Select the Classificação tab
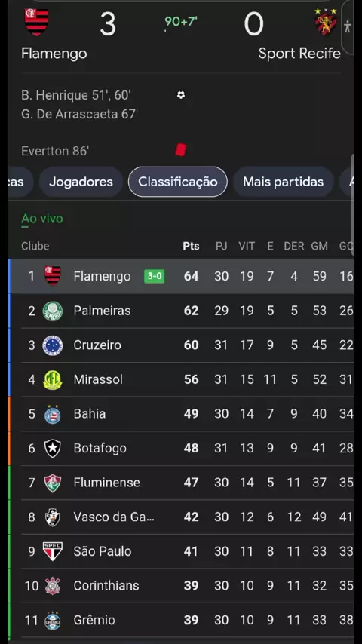Viewport: 362px width, 644px height. (x=177, y=182)
